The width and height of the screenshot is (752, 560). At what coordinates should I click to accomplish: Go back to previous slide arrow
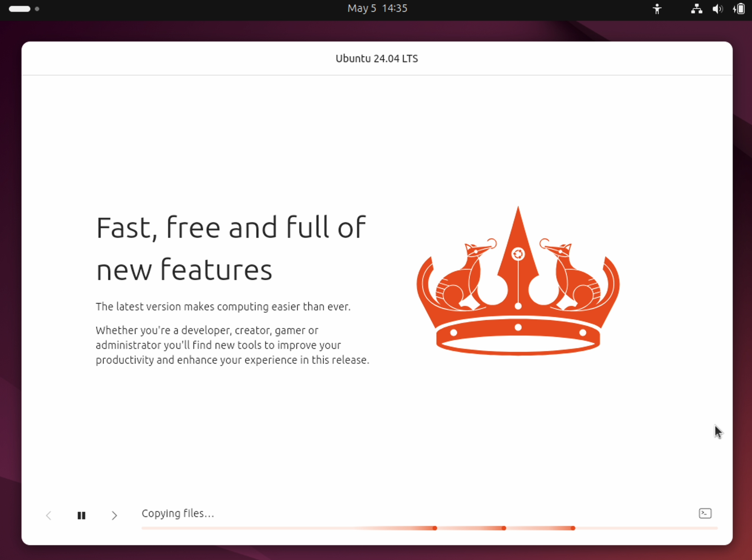pos(49,515)
